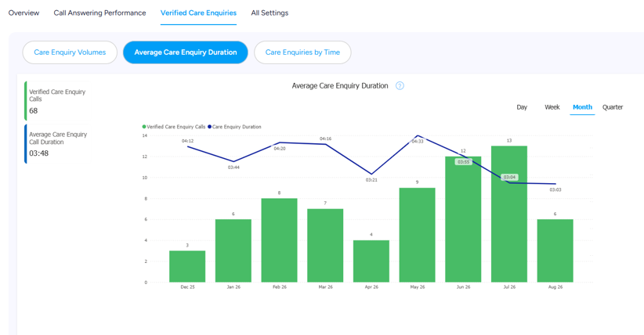Open the All Settings tab
The width and height of the screenshot is (644, 335).
[270, 13]
